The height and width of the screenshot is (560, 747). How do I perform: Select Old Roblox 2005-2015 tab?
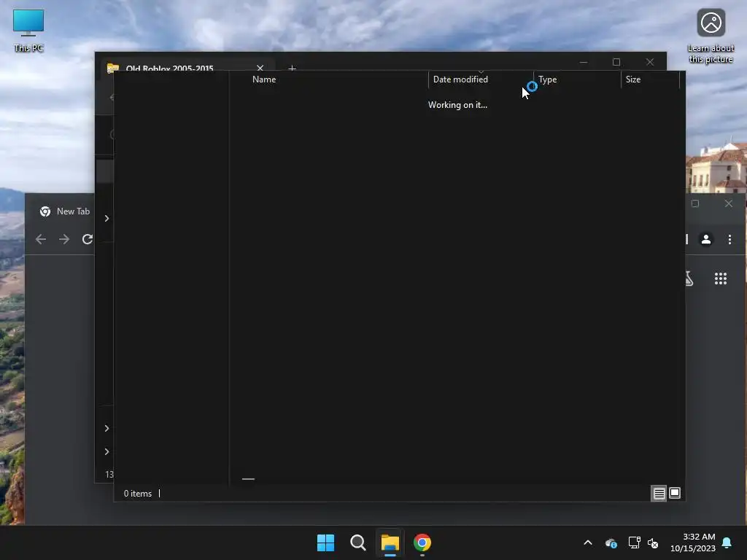(x=169, y=66)
